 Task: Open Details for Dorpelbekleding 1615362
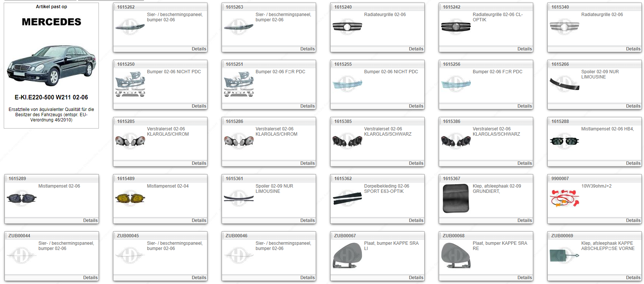416,220
